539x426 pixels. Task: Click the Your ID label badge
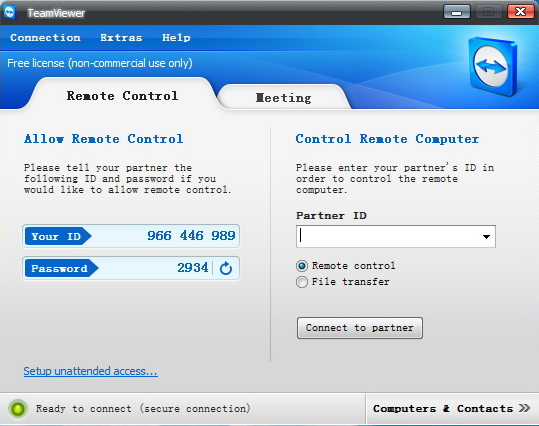(x=58, y=236)
